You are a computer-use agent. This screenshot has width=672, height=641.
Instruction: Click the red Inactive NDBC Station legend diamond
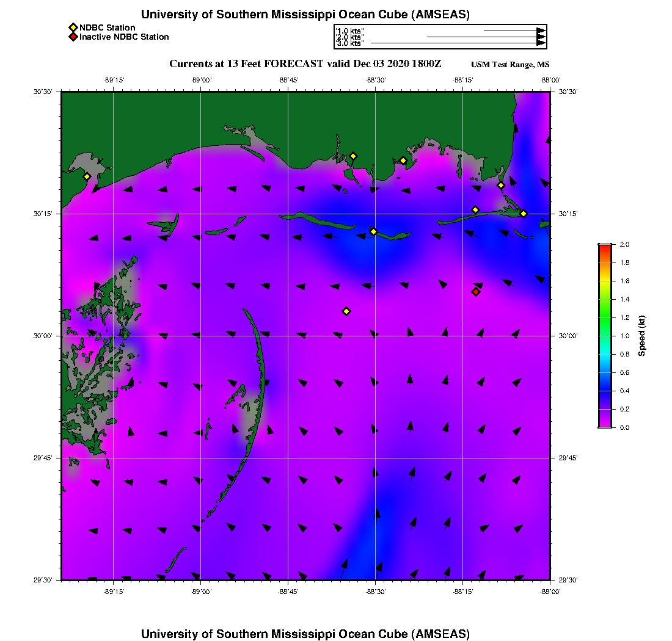[73, 37]
